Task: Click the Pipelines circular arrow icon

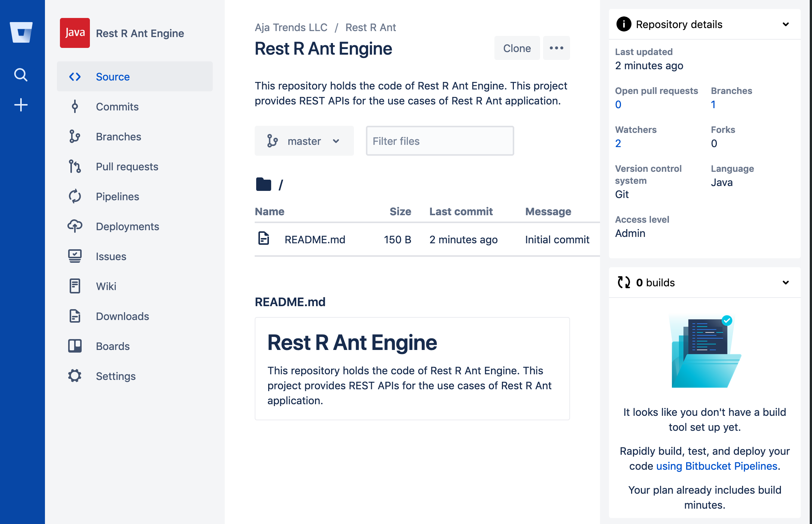Action: pos(75,196)
